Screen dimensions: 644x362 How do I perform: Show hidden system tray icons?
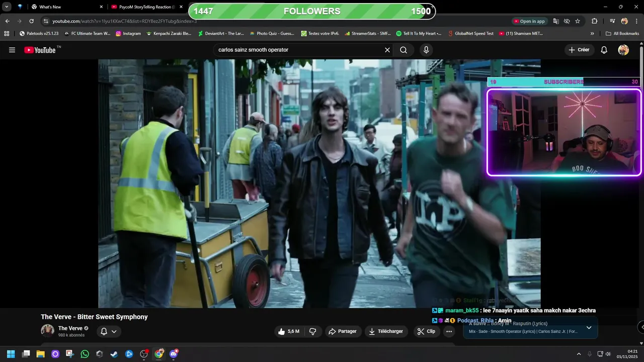[579, 354]
